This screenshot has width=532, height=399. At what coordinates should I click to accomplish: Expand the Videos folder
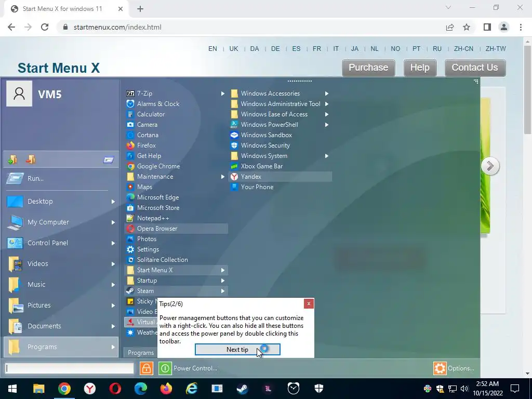tap(61, 263)
